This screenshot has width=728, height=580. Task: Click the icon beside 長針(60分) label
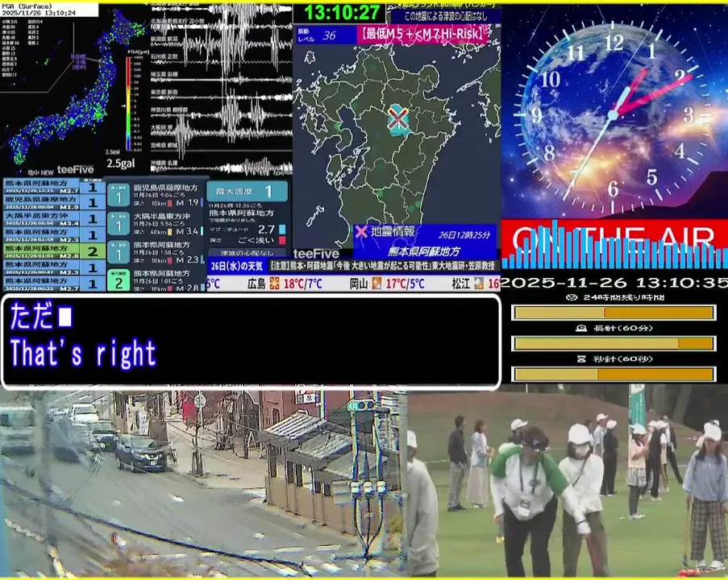[580, 328]
